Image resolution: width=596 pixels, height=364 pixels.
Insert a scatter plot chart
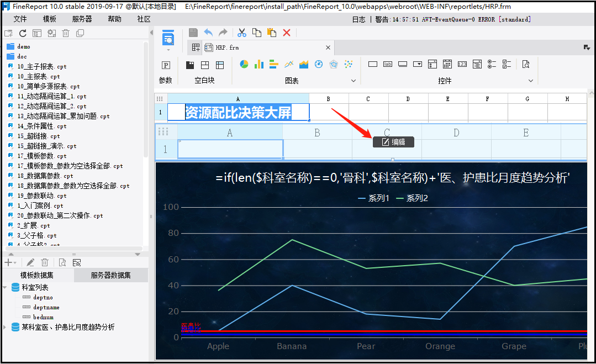click(x=349, y=64)
